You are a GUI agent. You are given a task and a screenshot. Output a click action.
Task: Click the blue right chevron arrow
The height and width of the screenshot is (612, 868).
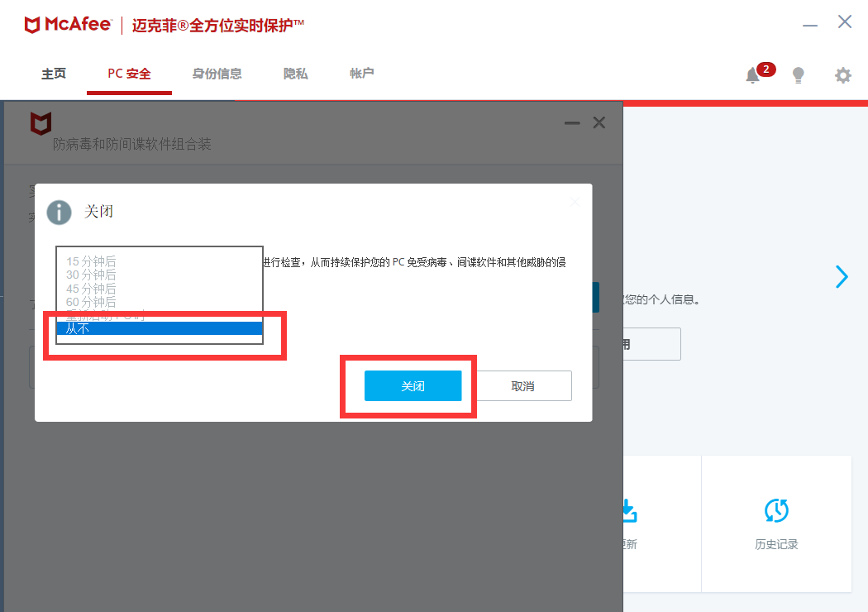tap(842, 276)
